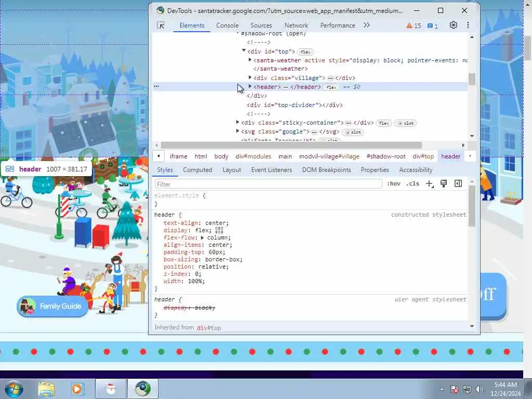Expand the div class="village" node
This screenshot has width=532, height=399.
point(250,77)
